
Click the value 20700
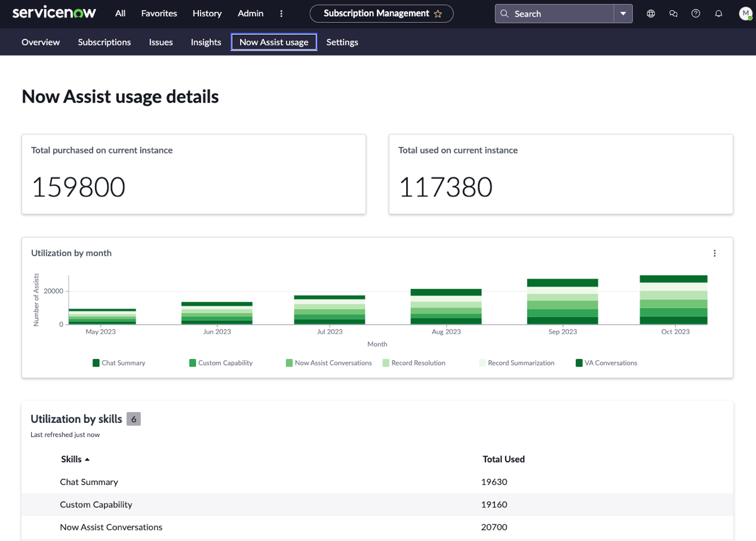[x=494, y=527]
